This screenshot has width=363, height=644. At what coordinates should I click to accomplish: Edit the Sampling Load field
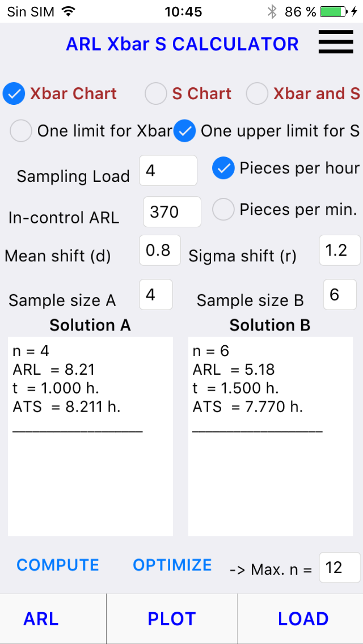click(x=168, y=171)
